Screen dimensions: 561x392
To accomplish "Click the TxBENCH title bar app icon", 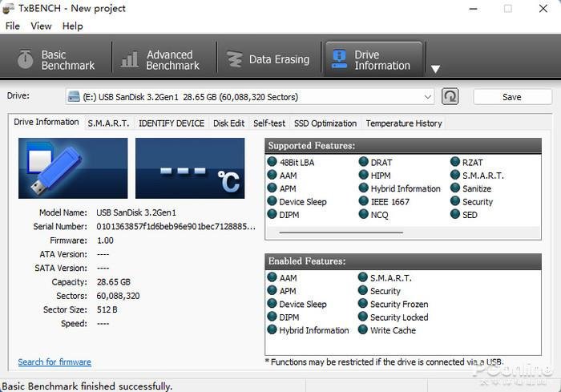I will tap(8, 9).
